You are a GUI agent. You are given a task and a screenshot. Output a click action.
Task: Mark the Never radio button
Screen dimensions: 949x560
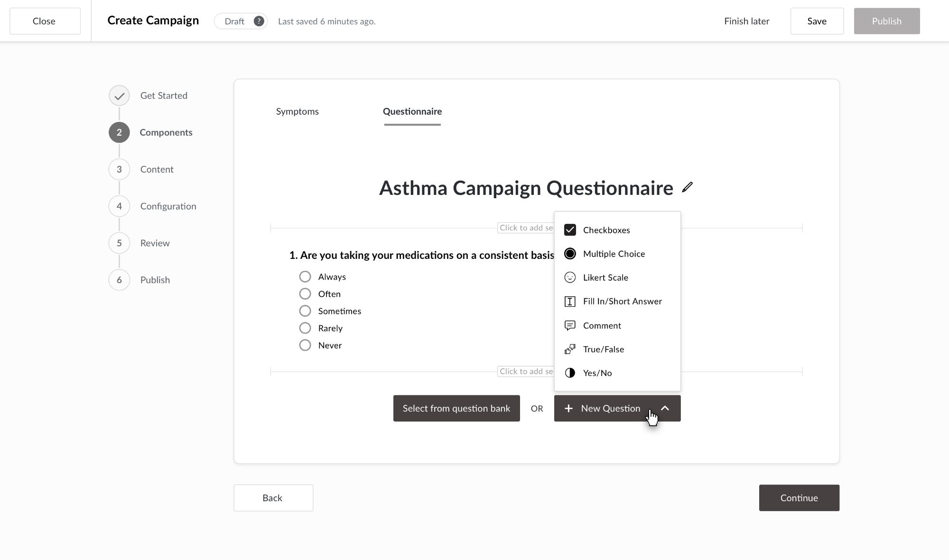point(305,345)
